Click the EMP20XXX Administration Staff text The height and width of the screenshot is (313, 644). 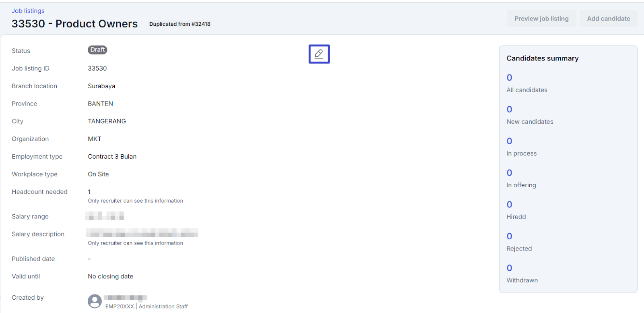click(x=147, y=307)
